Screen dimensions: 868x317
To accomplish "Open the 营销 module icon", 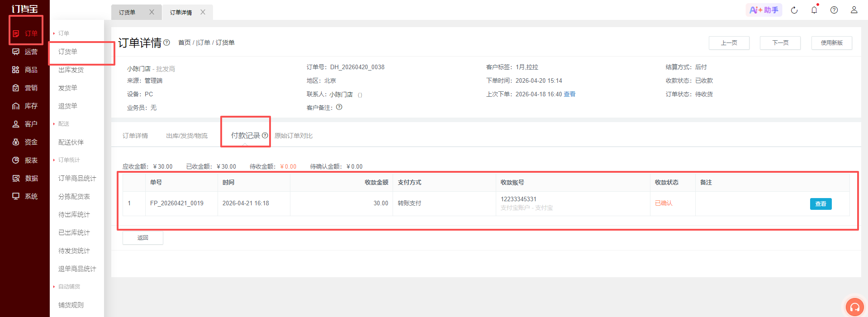I will point(16,88).
